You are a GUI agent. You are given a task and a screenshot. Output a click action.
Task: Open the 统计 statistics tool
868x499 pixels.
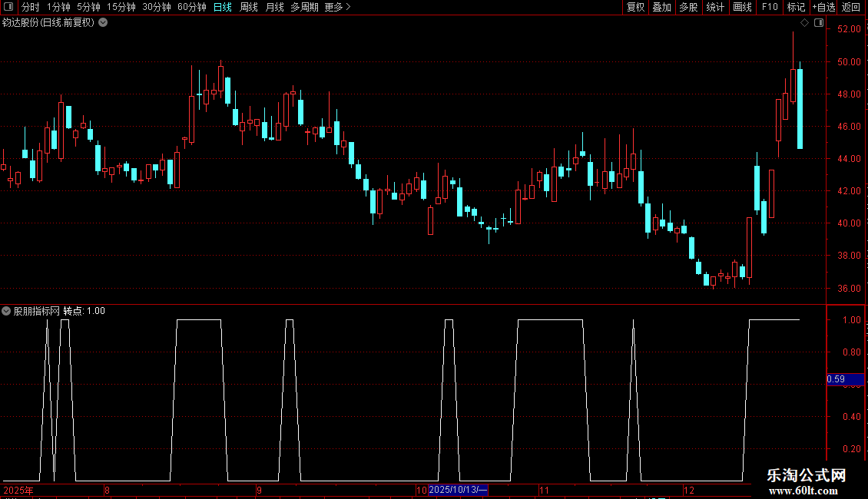click(x=715, y=7)
